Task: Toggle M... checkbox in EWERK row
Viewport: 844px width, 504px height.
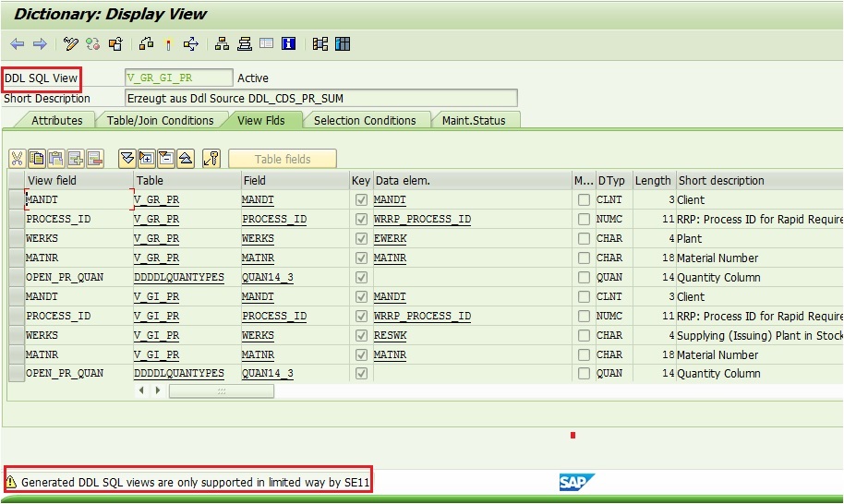Action: point(584,238)
